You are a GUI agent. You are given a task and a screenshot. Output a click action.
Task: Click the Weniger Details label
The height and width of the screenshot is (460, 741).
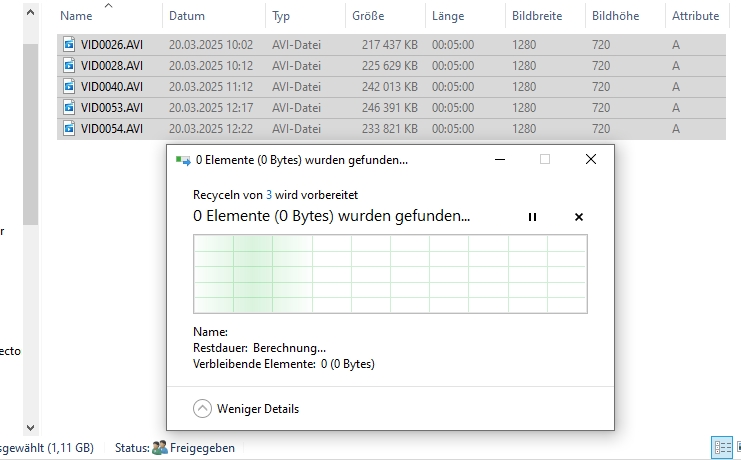(258, 408)
